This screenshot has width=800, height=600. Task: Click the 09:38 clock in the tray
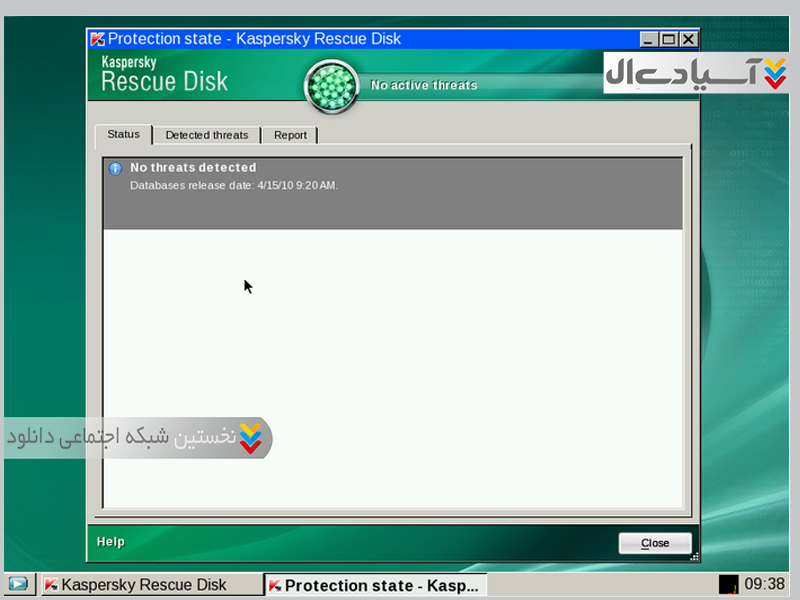[764, 584]
